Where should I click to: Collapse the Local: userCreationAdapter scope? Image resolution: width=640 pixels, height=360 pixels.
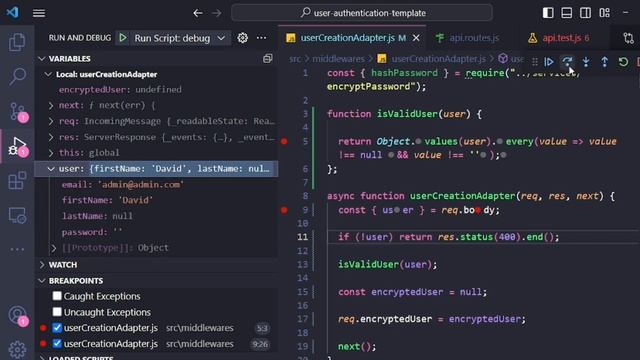tap(49, 74)
